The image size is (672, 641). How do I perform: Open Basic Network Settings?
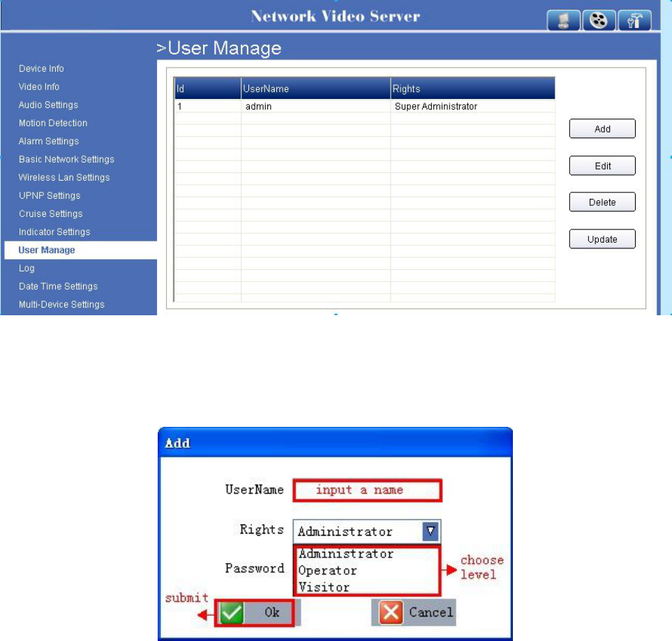(x=66, y=160)
